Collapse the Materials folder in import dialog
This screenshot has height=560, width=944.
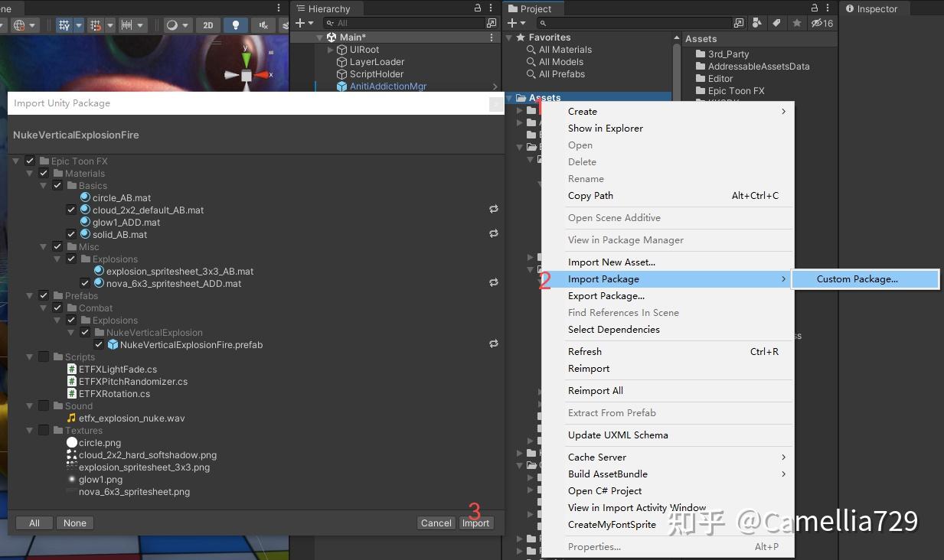click(30, 173)
